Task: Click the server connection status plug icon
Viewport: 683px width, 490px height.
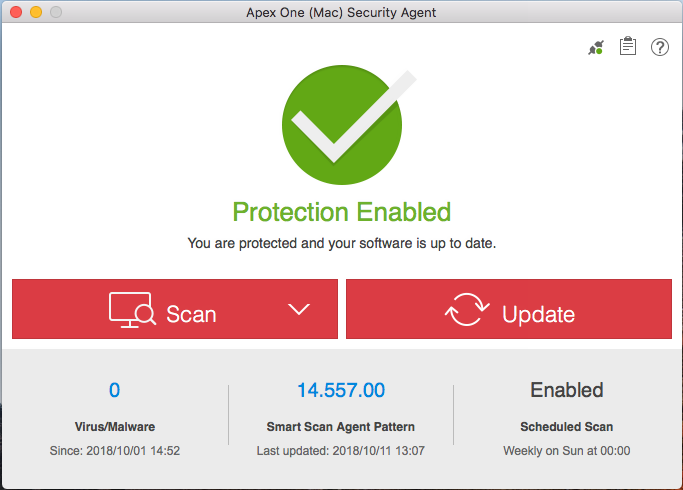Action: (x=596, y=47)
